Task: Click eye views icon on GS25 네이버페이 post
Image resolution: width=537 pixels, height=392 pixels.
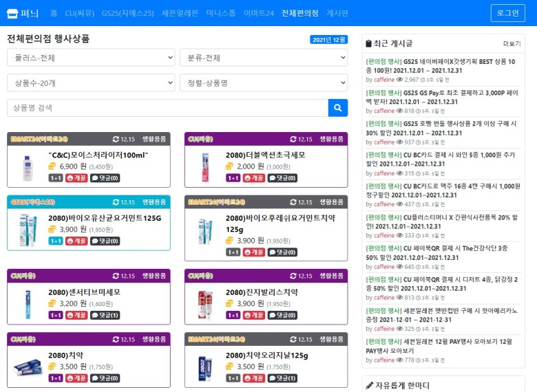Action: [x=399, y=80]
